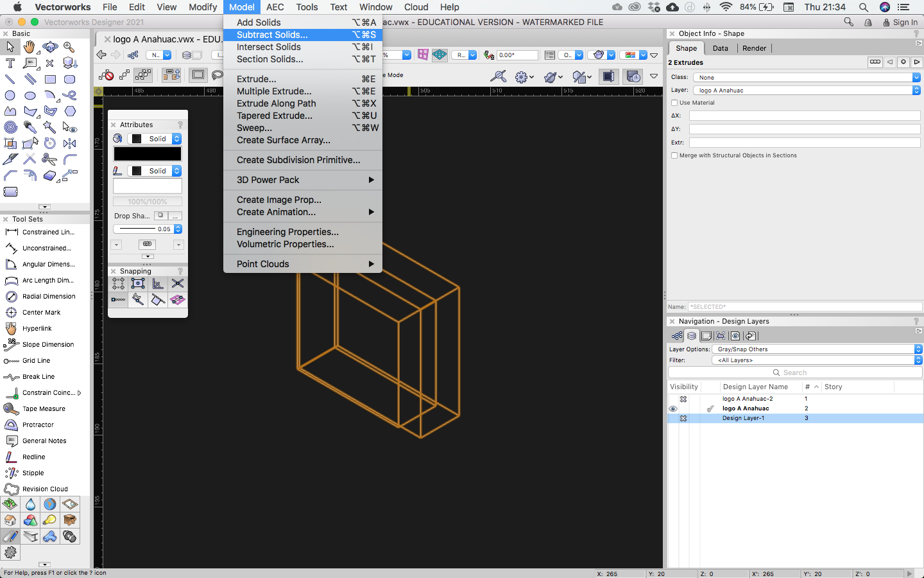Select the Trim scissors tool

click(x=49, y=159)
